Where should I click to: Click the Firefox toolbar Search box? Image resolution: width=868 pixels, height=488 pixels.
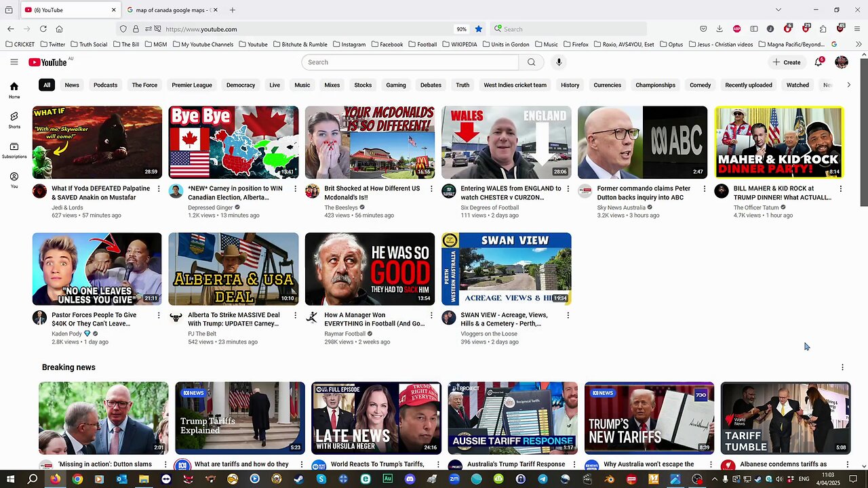[x=568, y=29]
